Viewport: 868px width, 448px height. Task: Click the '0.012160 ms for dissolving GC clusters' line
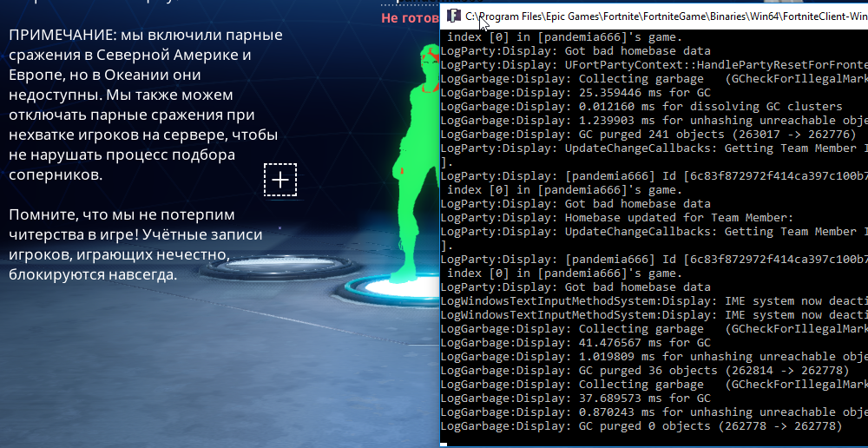coord(641,106)
